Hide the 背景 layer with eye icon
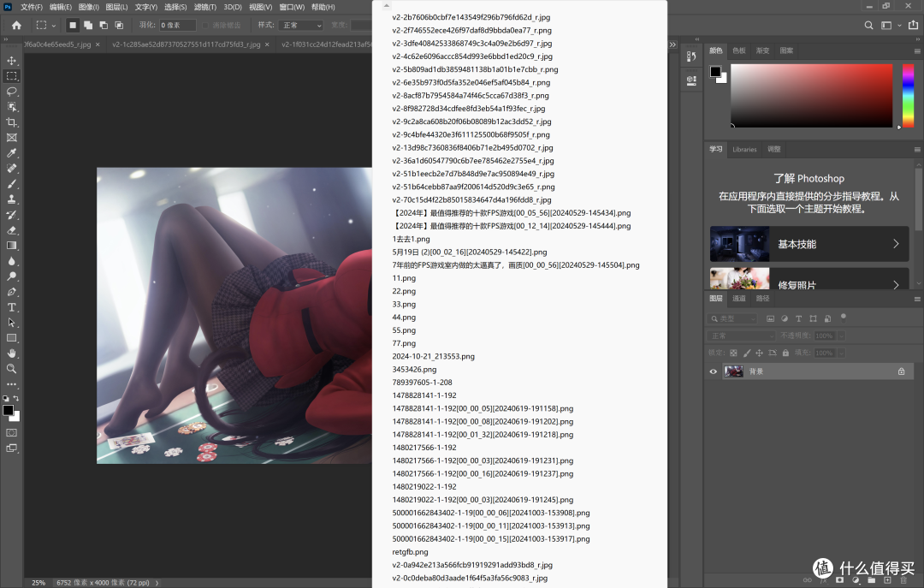This screenshot has height=588, width=924. tap(713, 371)
